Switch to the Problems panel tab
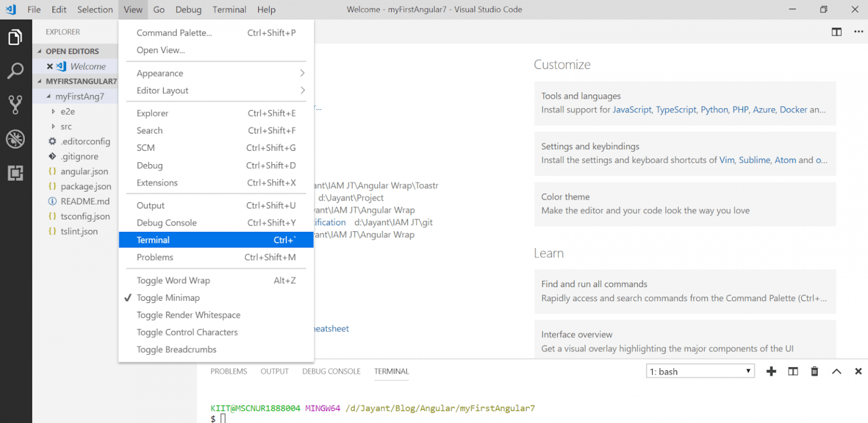The image size is (868, 423). 229,372
